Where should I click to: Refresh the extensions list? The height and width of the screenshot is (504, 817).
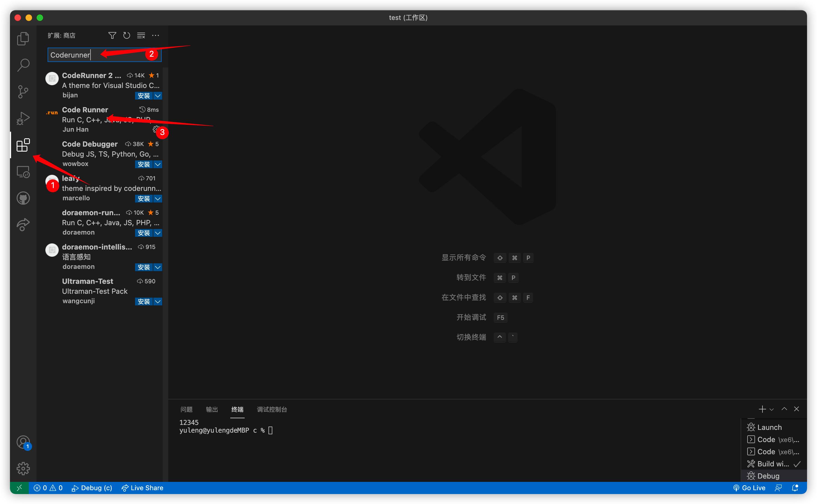(x=127, y=35)
